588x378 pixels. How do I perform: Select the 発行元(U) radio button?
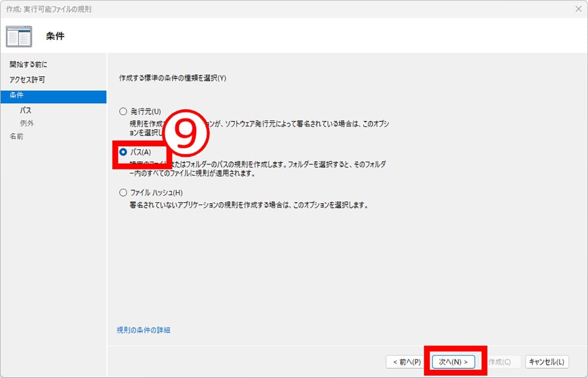point(123,111)
